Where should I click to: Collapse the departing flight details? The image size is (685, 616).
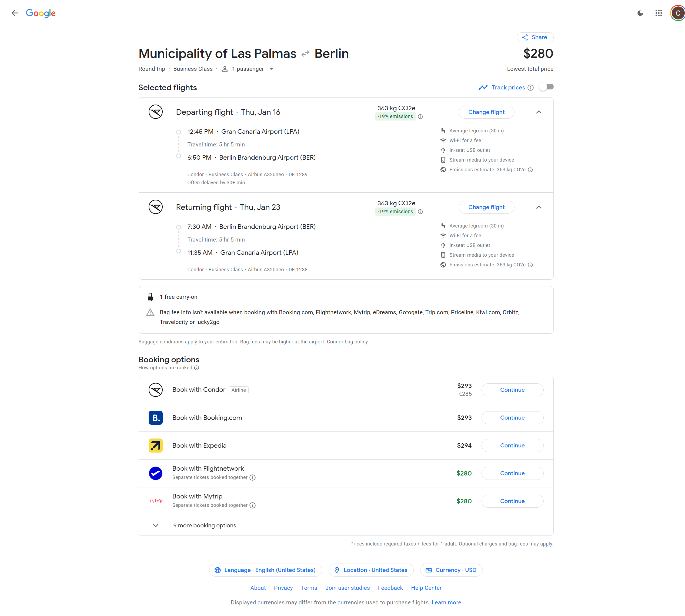[x=539, y=112]
